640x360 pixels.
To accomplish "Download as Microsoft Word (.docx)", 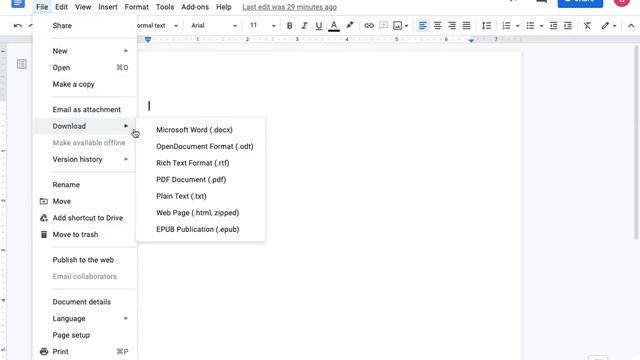I will point(200,130).
